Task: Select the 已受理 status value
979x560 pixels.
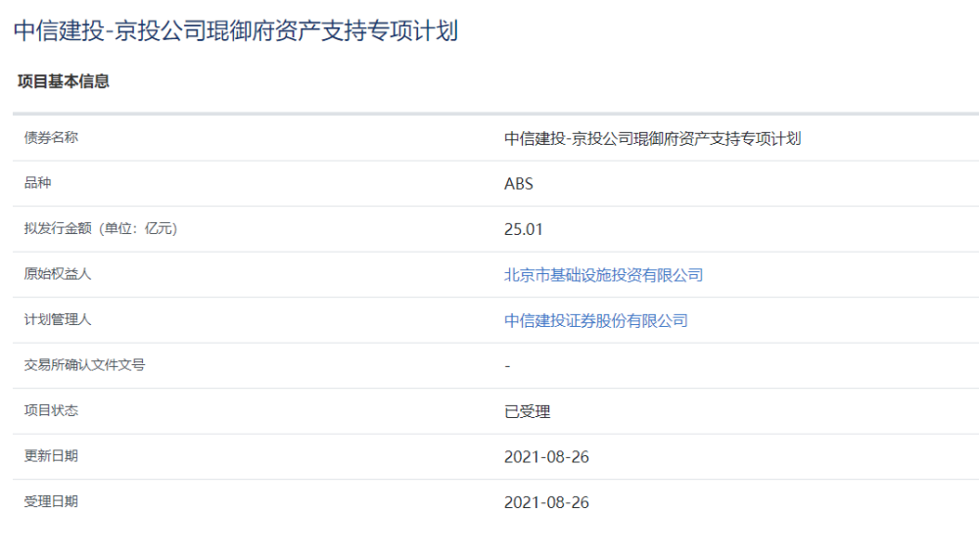Action: (x=527, y=411)
